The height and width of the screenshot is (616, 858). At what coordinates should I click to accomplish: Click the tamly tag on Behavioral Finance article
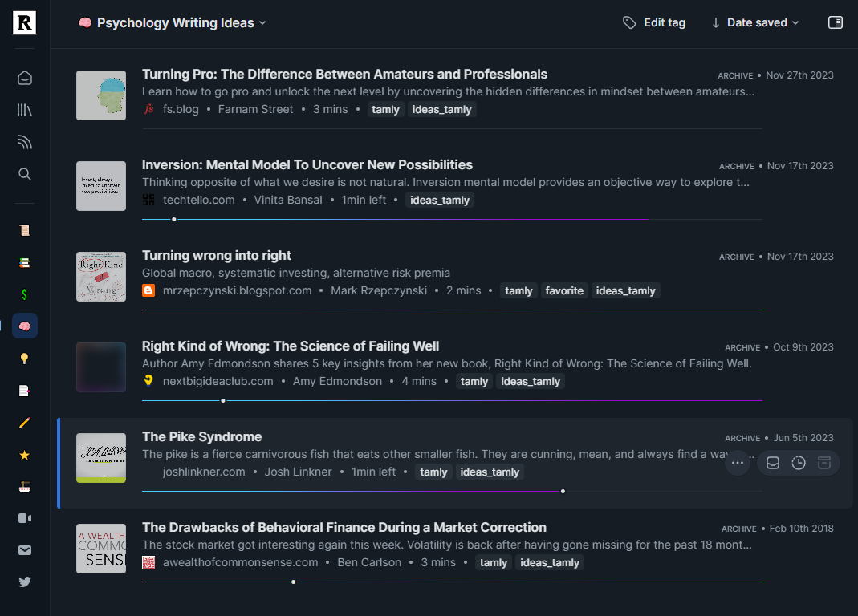point(494,563)
